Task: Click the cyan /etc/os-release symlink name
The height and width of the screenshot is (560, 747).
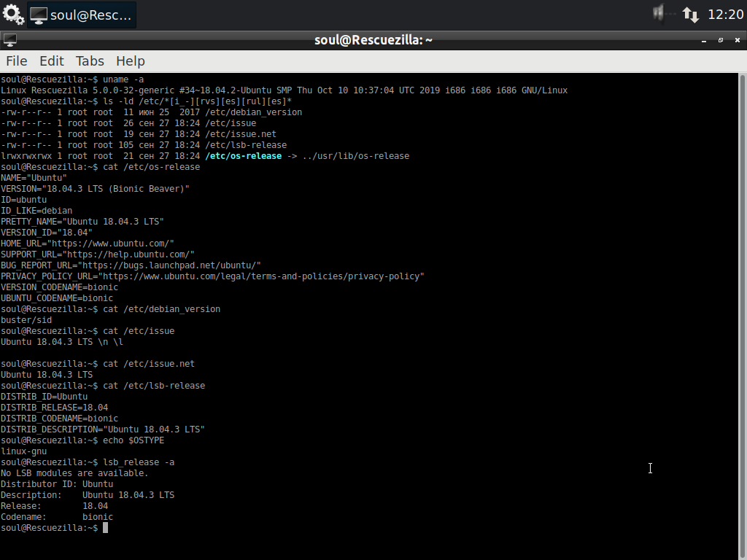Action: pyautogui.click(x=243, y=156)
